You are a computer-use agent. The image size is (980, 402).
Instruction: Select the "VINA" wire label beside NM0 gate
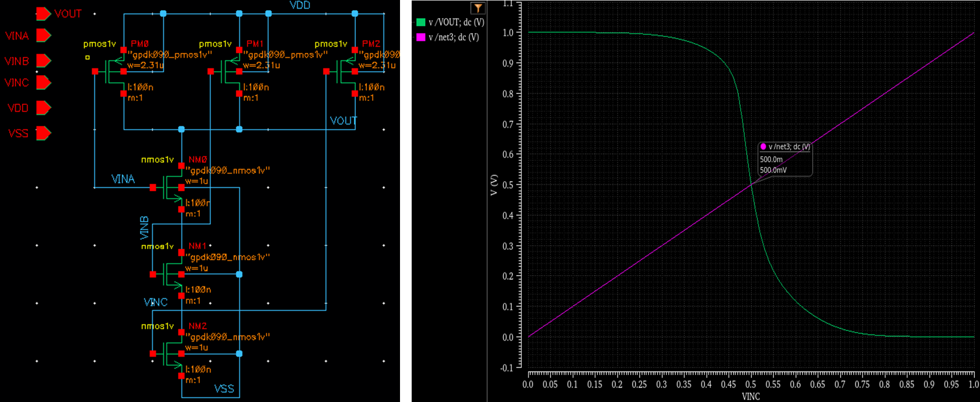click(123, 179)
